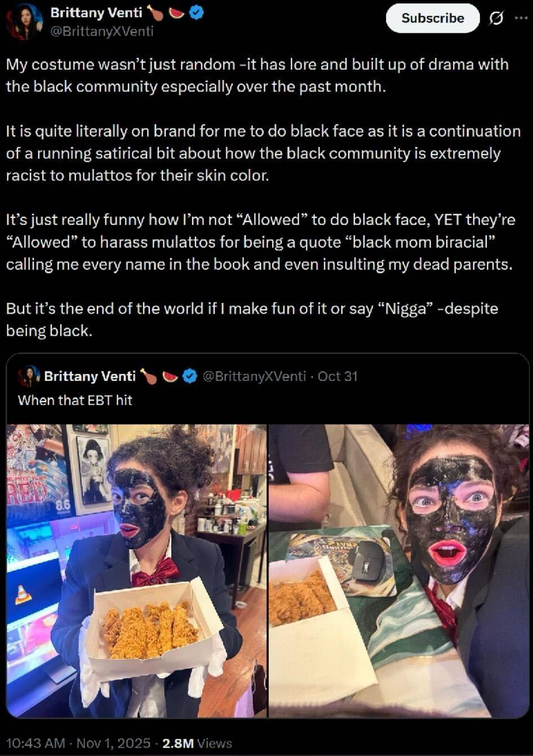
Task: Click the display name in the quoted tweet
Action: point(90,376)
